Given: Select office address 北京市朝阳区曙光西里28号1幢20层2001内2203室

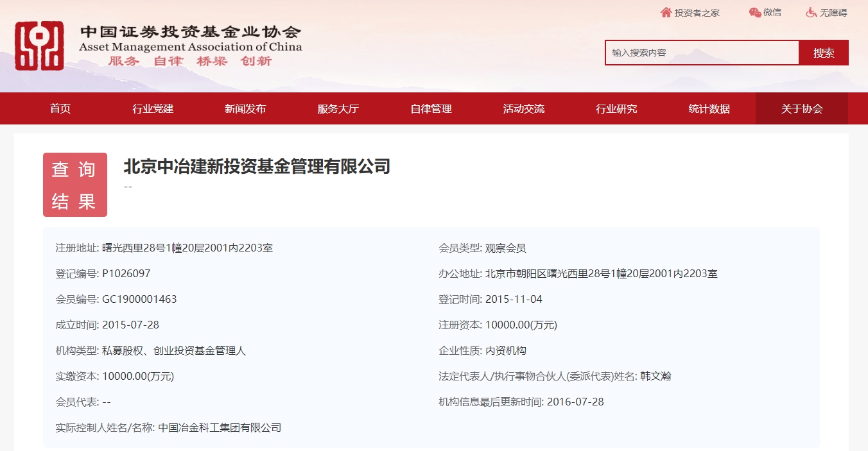Looking at the screenshot, I should 602,274.
